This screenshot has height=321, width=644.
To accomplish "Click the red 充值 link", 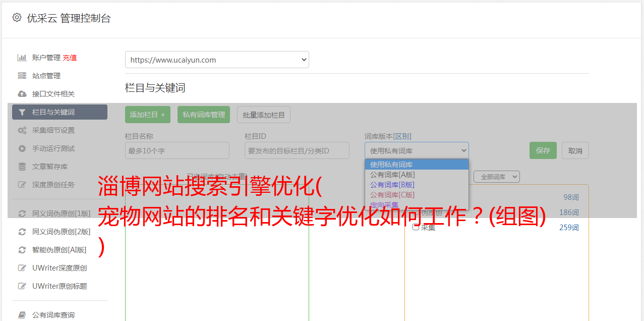I will pos(70,58).
